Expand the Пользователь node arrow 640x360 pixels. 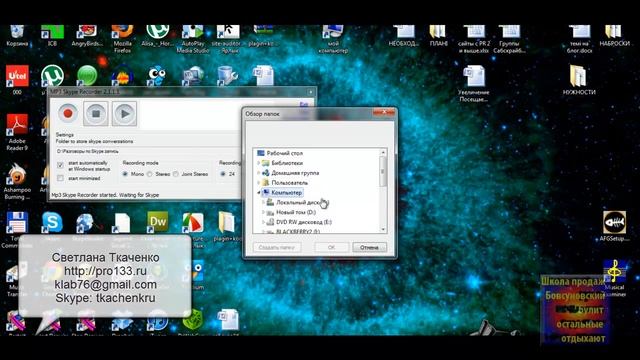[x=258, y=182]
